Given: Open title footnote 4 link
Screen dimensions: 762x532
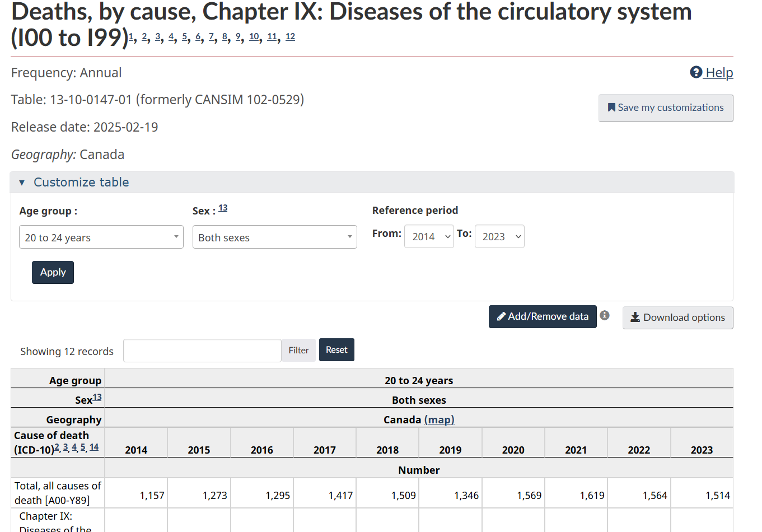Looking at the screenshot, I should click(x=171, y=36).
